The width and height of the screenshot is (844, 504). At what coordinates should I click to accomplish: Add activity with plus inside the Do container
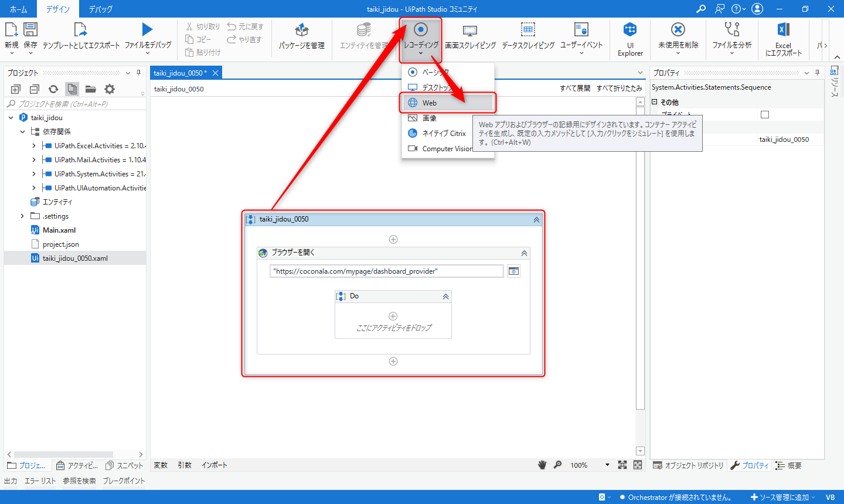tap(393, 316)
